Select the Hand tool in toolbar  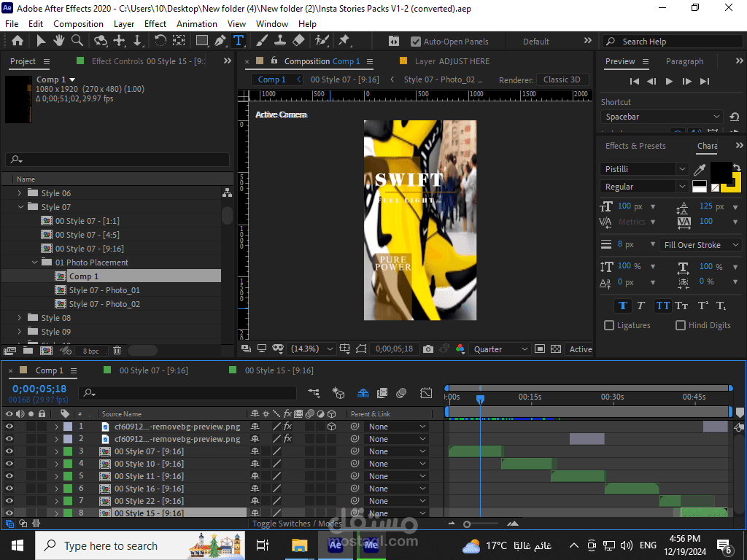(58, 41)
